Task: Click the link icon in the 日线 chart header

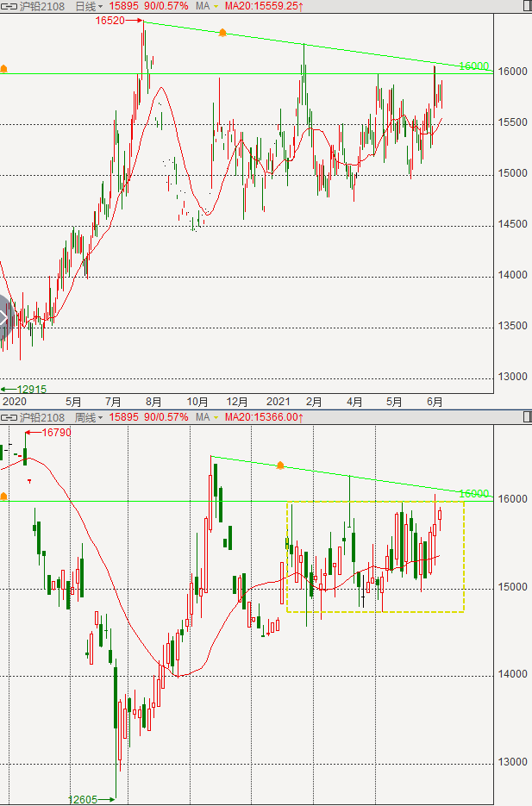Action: coord(9,6)
